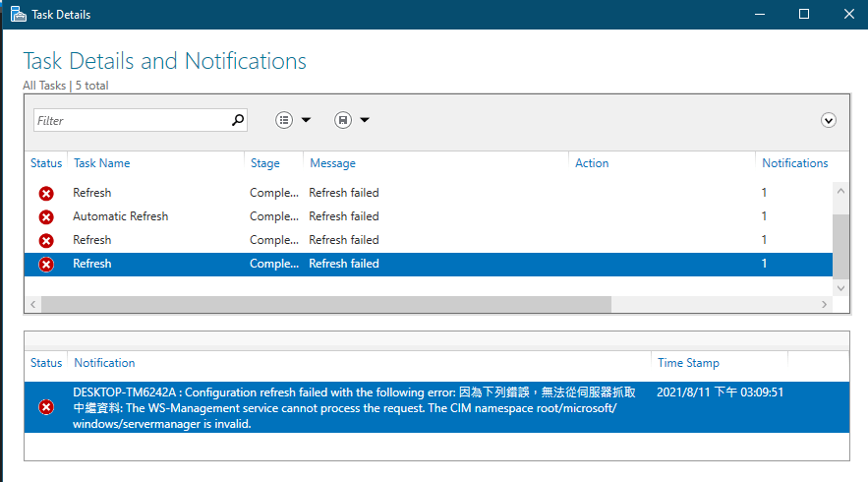This screenshot has height=482, width=868.
Task: Click the scroll up arrow of task list
Action: pos(840,191)
